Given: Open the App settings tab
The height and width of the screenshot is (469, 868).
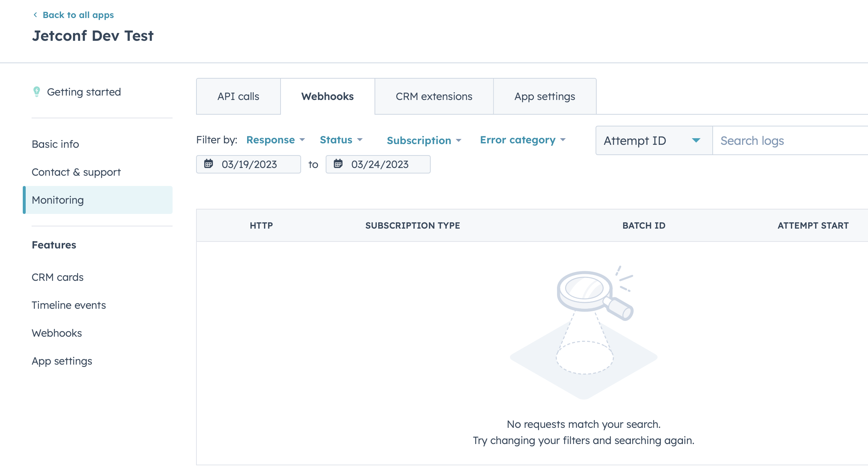Looking at the screenshot, I should (545, 96).
